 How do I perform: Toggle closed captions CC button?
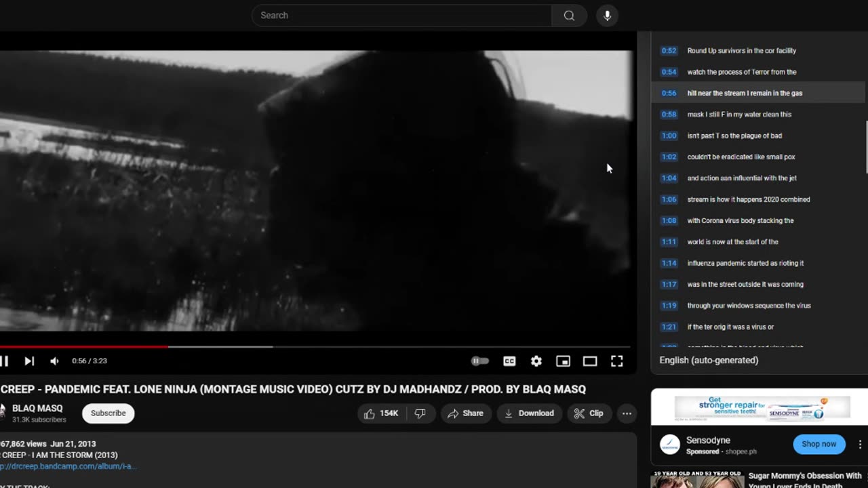509,361
